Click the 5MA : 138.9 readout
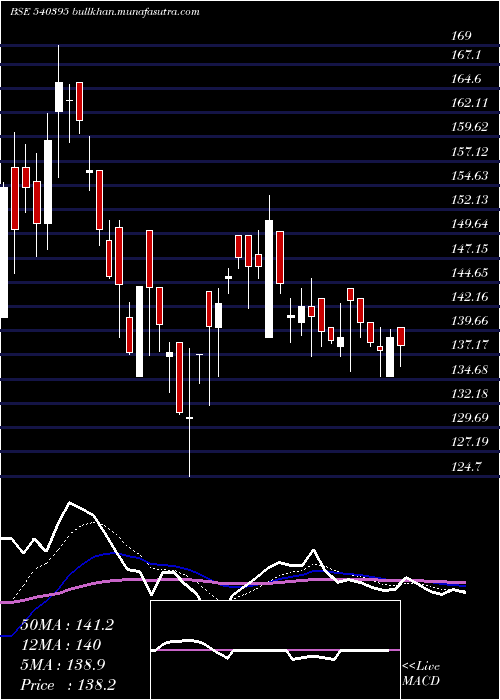Image resolution: width=500 pixels, height=700 pixels. coord(63,665)
